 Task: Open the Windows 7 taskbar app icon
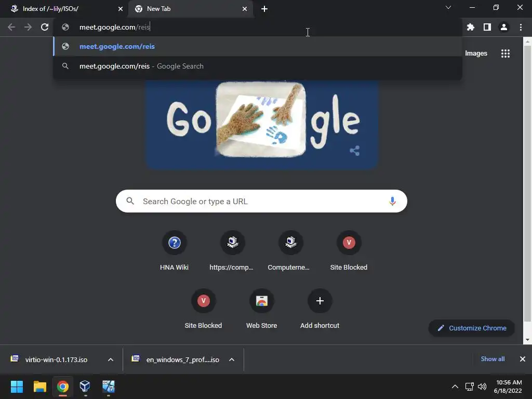[x=108, y=387]
